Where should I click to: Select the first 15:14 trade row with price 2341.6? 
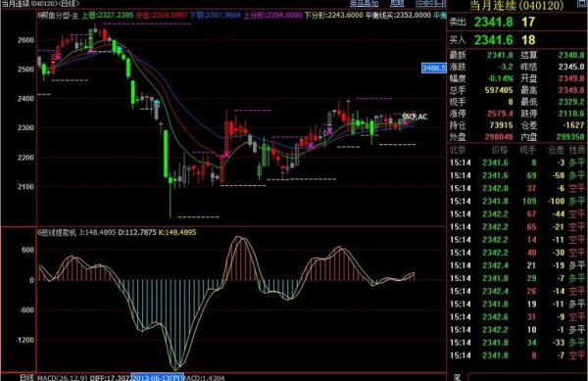517,163
